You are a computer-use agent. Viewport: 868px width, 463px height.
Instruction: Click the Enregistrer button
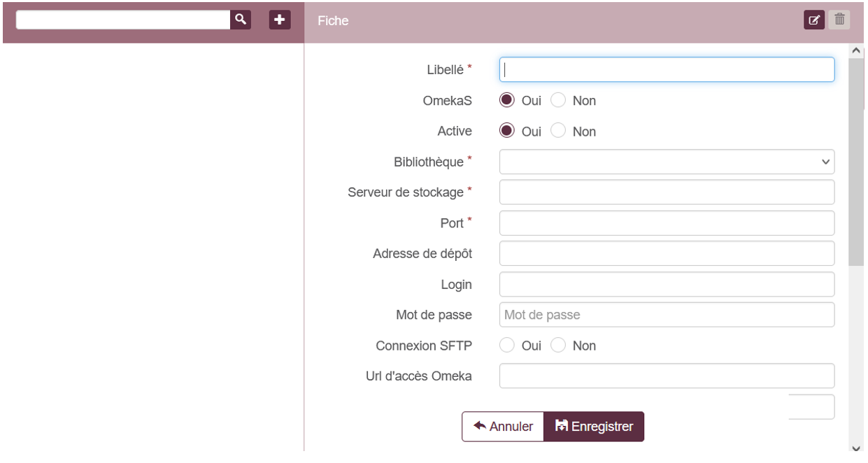pos(594,425)
